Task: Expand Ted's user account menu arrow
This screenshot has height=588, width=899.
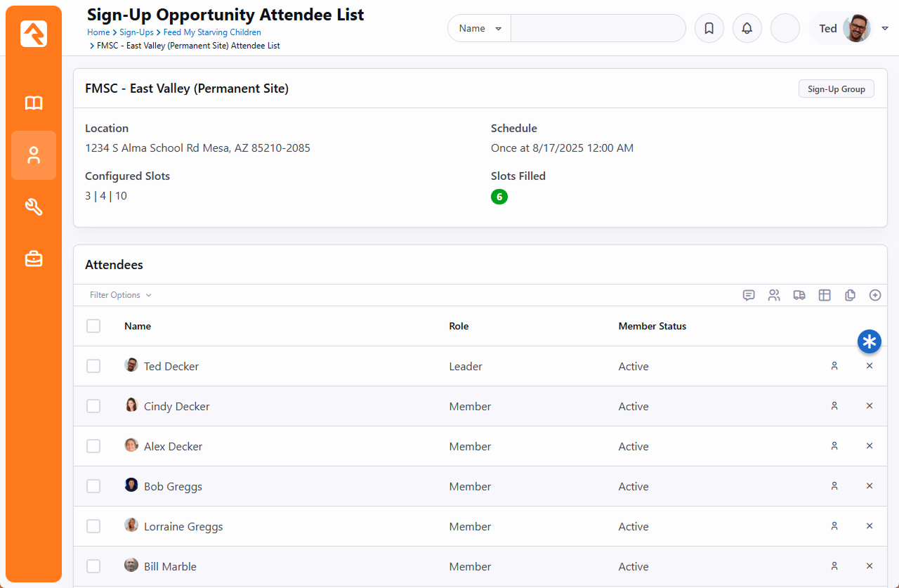Action: pos(885,28)
